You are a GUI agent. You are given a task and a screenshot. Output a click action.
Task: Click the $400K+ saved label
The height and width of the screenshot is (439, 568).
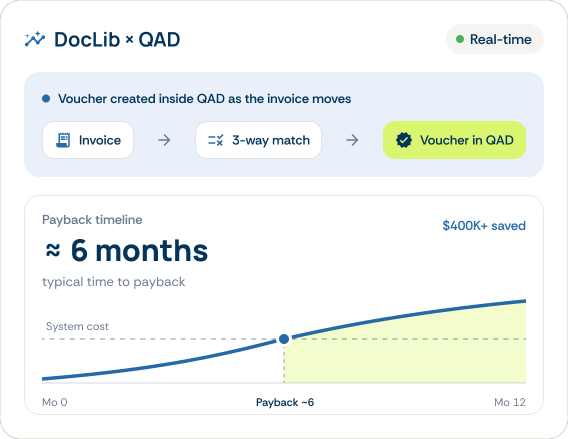point(484,226)
